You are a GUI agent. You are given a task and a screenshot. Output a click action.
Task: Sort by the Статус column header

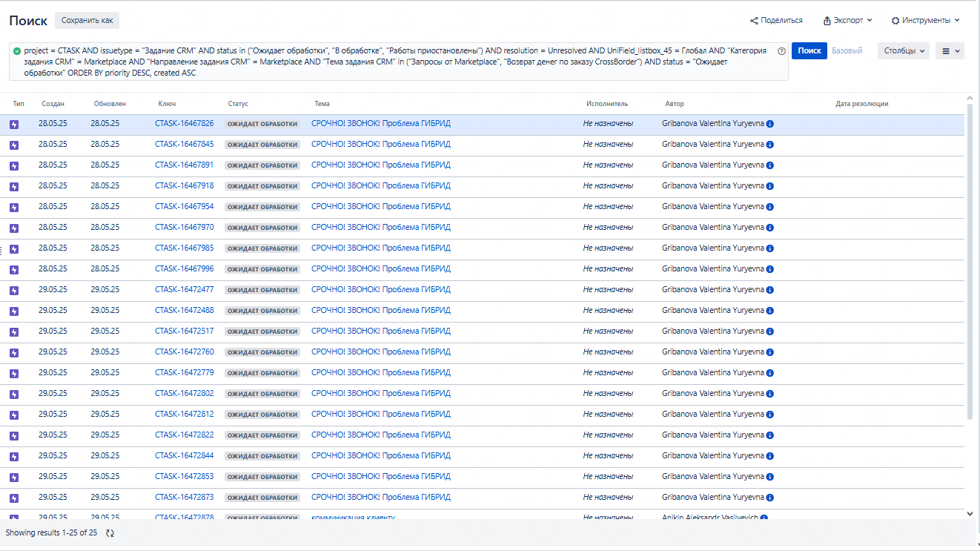click(x=238, y=104)
